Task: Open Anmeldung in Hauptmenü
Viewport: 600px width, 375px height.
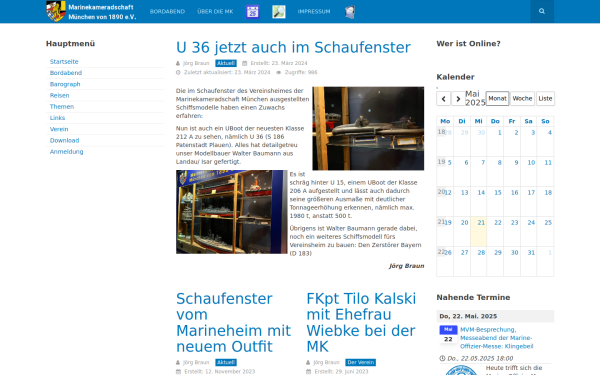Action: click(67, 152)
